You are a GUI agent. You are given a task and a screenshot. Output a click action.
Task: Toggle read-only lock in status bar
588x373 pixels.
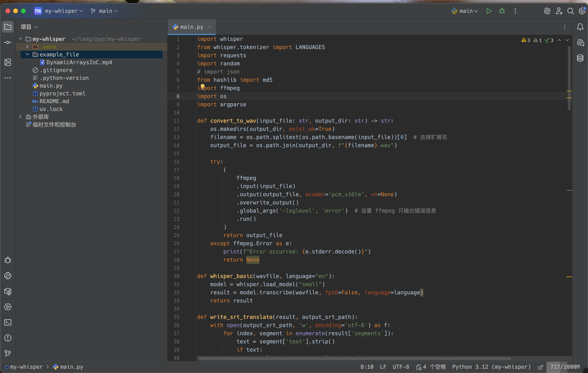point(541,367)
